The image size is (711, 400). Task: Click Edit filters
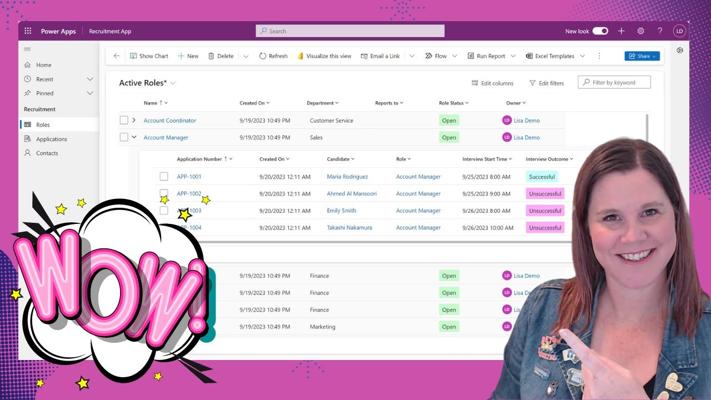pos(546,83)
